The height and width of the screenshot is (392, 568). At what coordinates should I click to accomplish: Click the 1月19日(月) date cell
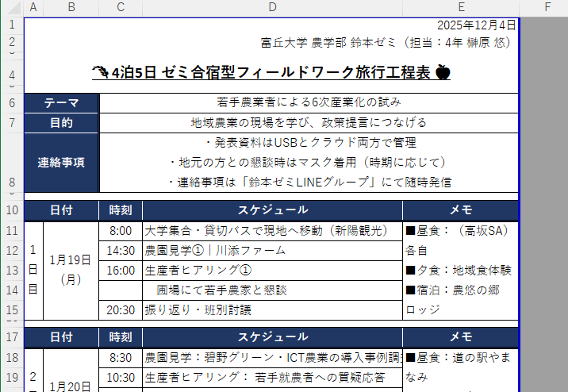(x=71, y=271)
